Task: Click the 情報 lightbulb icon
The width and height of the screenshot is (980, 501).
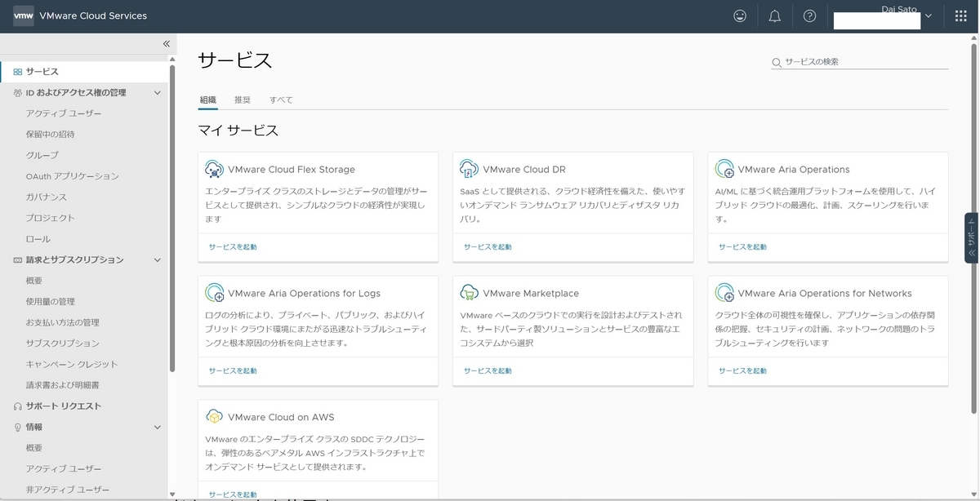Action: (x=18, y=428)
